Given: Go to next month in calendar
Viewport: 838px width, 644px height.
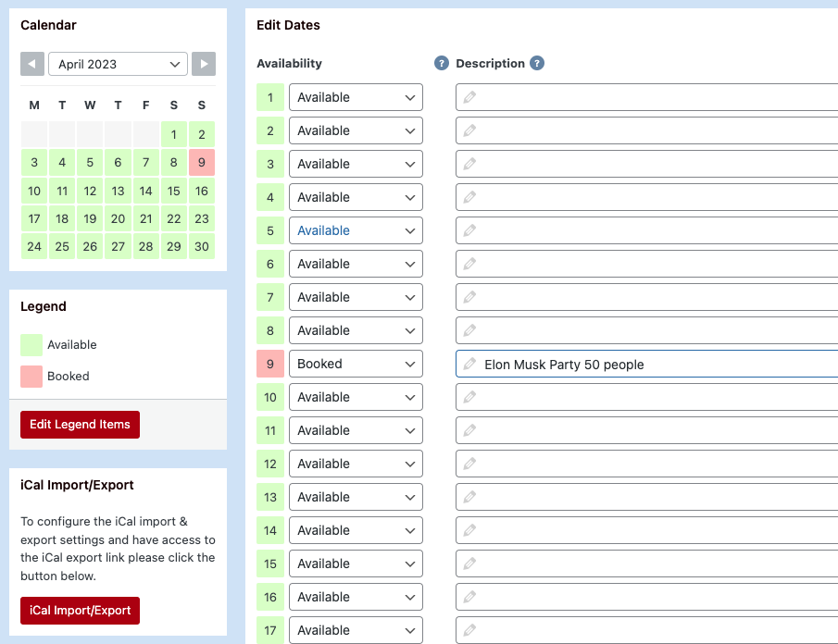Looking at the screenshot, I should 204,64.
